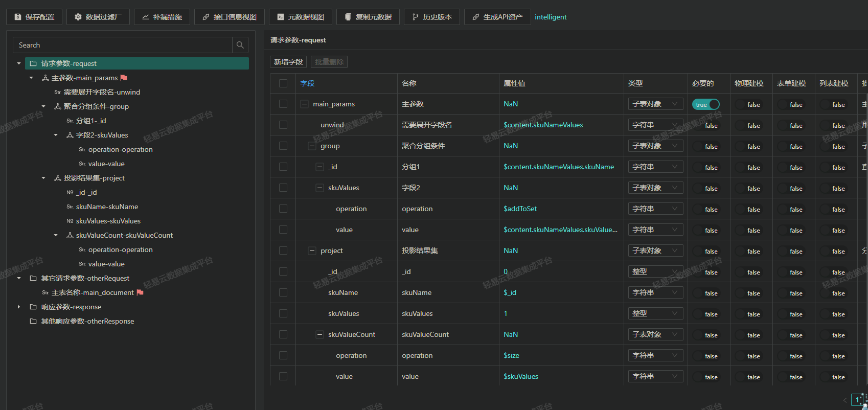
Task: Click the terminal icon of 元数据视图
Action: (x=281, y=17)
